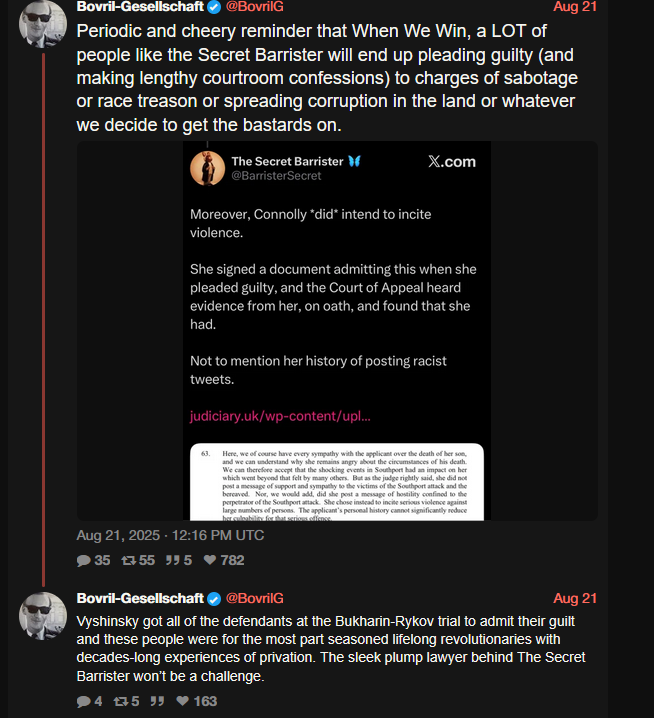Open the Bovril-Gesellschaft name on the second tweet

(x=140, y=598)
